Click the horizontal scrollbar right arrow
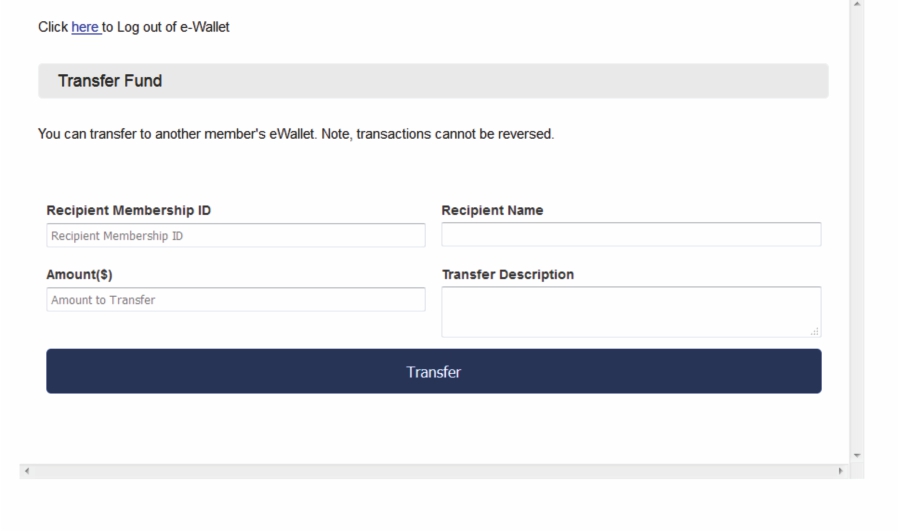Screen dimensions: 899x532 pos(841,470)
